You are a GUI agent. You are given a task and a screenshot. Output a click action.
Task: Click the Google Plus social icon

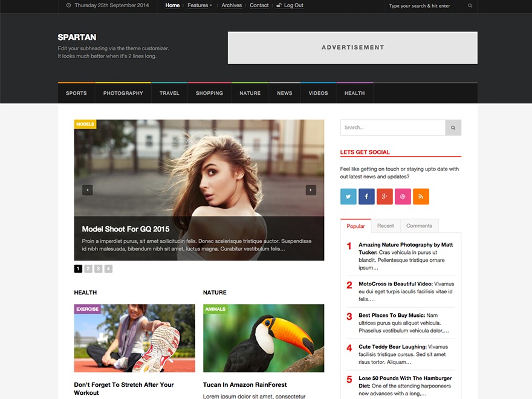click(x=384, y=196)
